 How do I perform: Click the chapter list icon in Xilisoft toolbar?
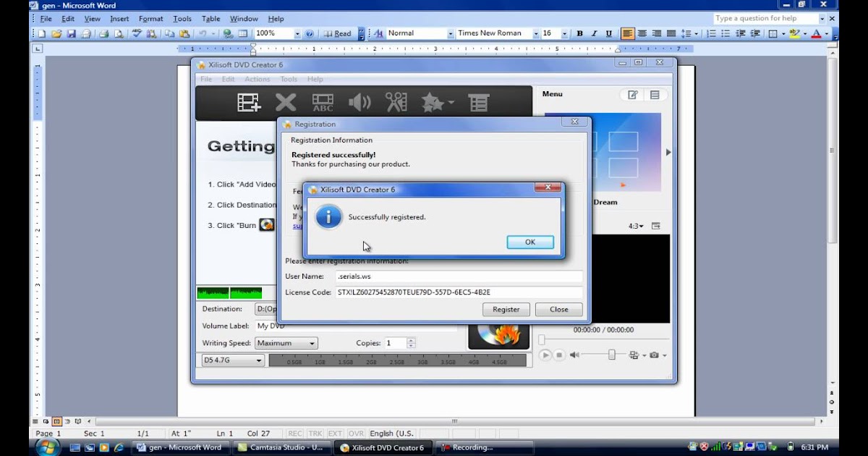tap(478, 103)
